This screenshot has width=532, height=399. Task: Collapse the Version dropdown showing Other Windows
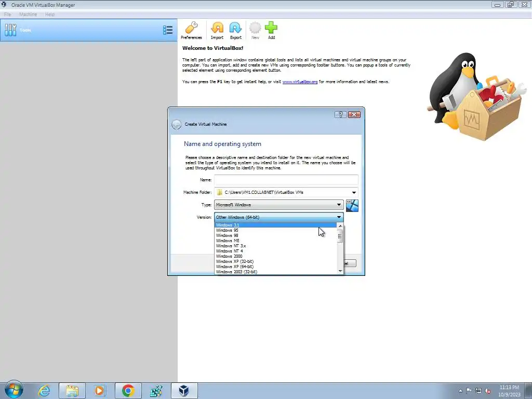(x=278, y=217)
